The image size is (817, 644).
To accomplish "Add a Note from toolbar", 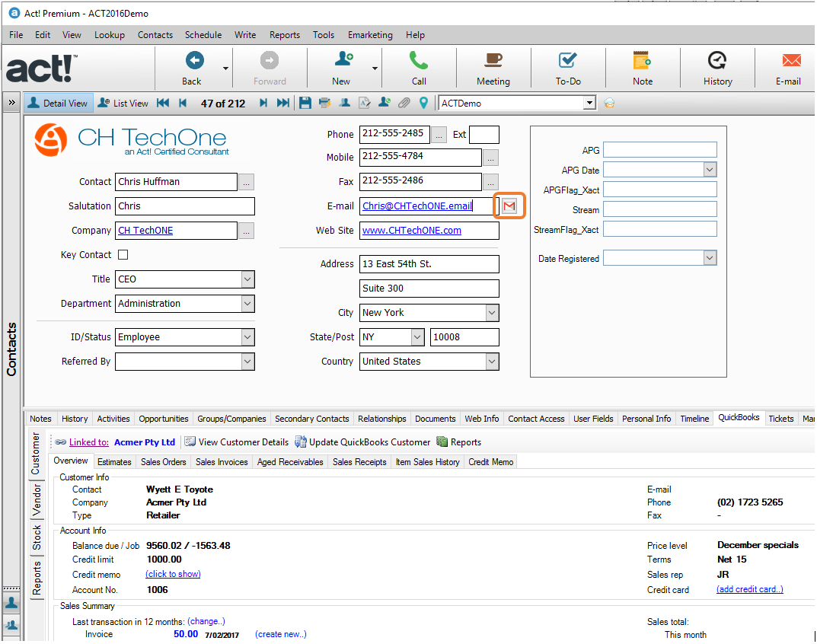I will (642, 69).
